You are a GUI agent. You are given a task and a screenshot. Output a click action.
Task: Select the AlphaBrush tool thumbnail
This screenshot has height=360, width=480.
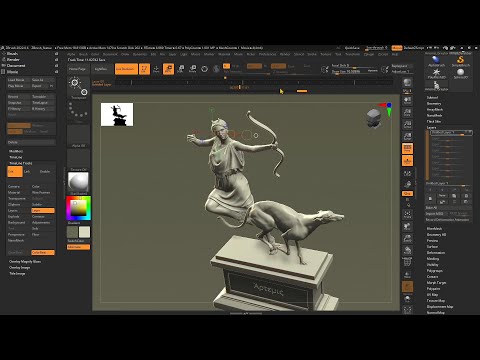436,61
